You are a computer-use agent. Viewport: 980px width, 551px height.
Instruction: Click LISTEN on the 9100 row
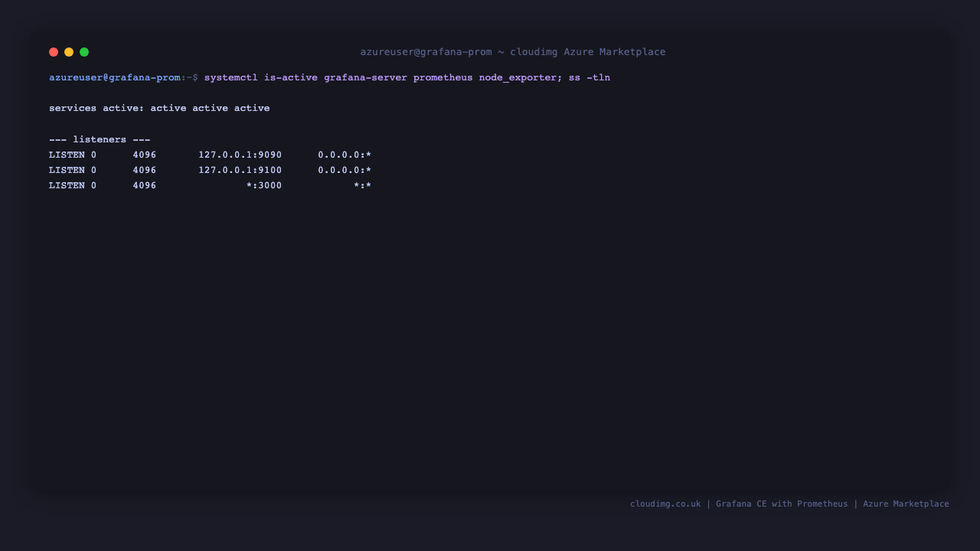pyautogui.click(x=67, y=170)
